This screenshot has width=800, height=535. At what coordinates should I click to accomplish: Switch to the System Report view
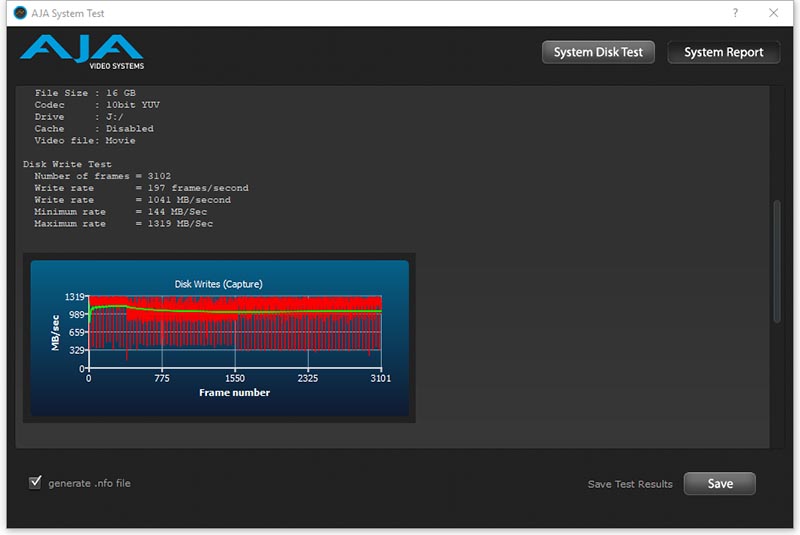tap(723, 52)
